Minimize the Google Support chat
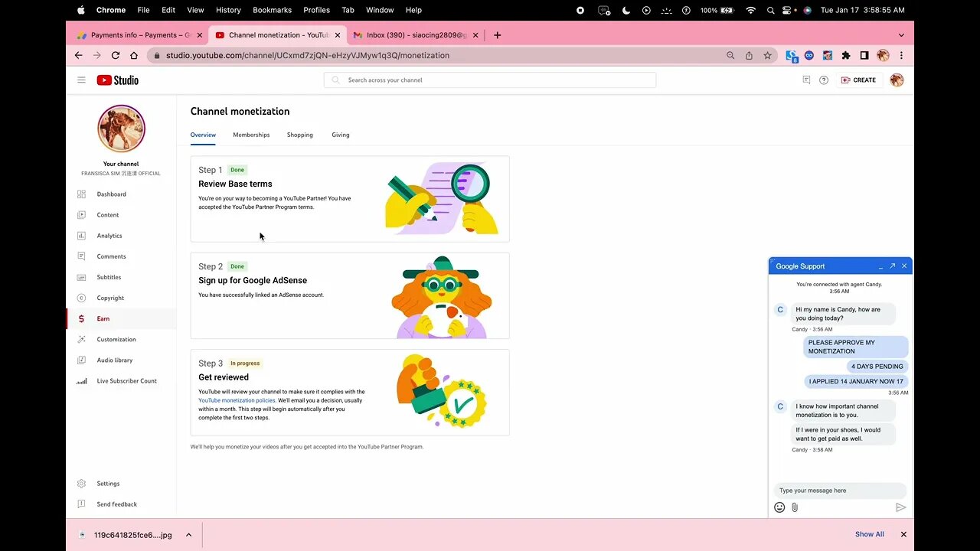Image resolution: width=980 pixels, height=551 pixels. point(880,266)
